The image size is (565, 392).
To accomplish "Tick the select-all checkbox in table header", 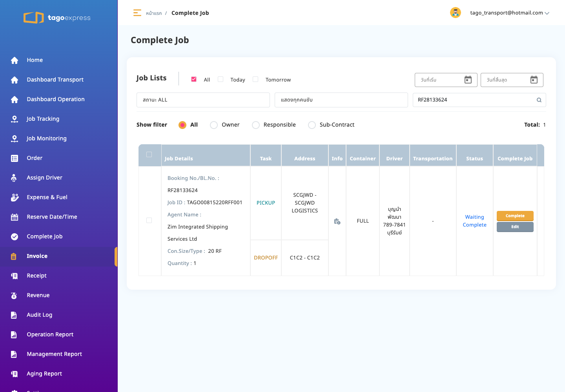I will 149,154.
